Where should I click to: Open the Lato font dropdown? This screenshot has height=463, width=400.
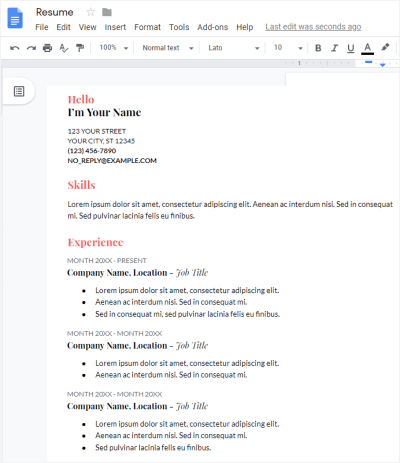click(233, 48)
